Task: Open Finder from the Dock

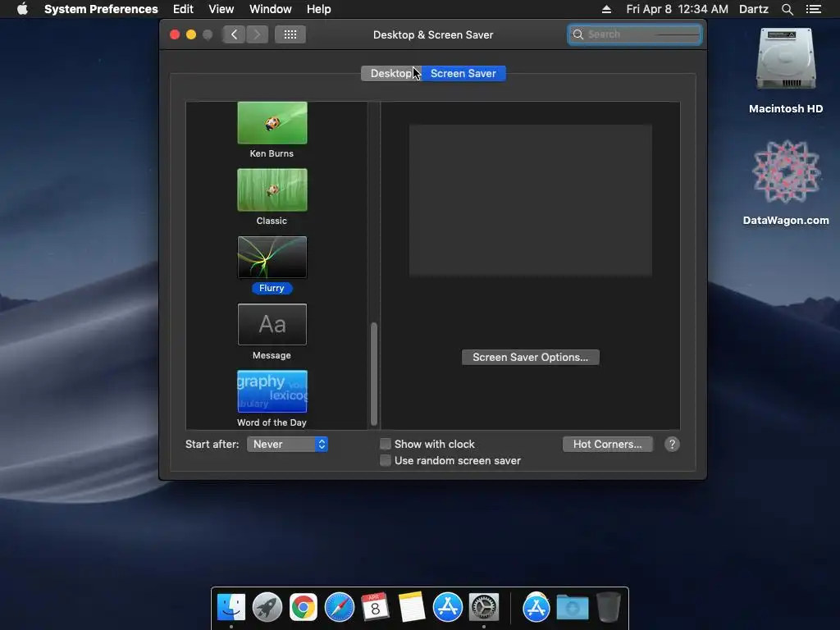Action: coord(231,607)
